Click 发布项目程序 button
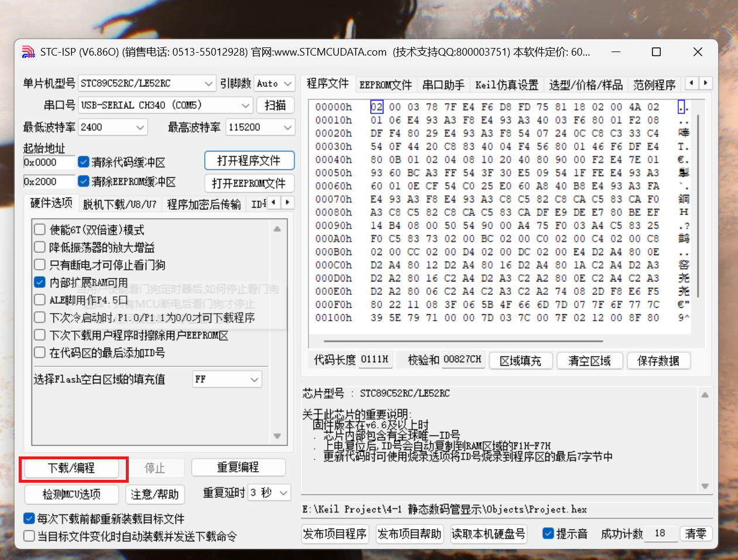The image size is (738, 560). [334, 534]
